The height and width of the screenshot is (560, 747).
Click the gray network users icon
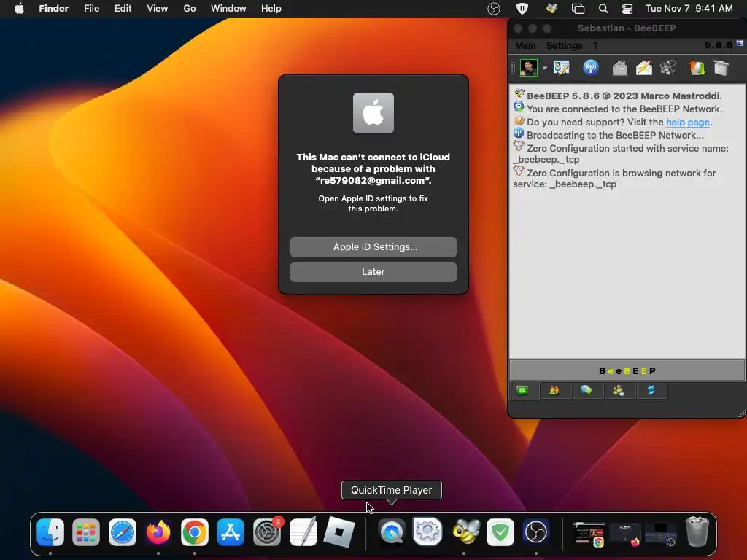tap(668, 68)
